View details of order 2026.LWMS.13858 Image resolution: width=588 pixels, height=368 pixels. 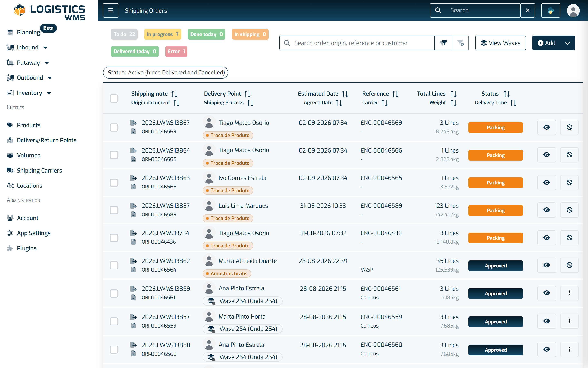coord(547,350)
